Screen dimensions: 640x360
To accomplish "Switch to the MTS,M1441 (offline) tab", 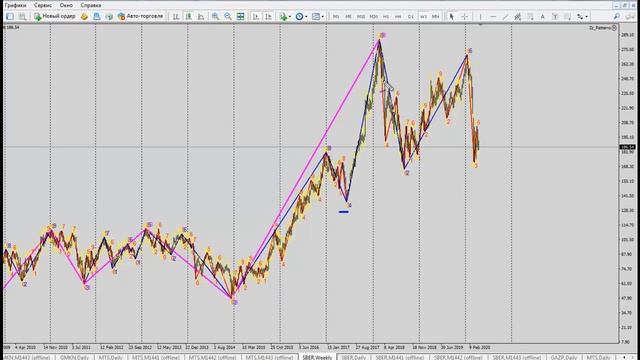I will (x=156, y=357).
